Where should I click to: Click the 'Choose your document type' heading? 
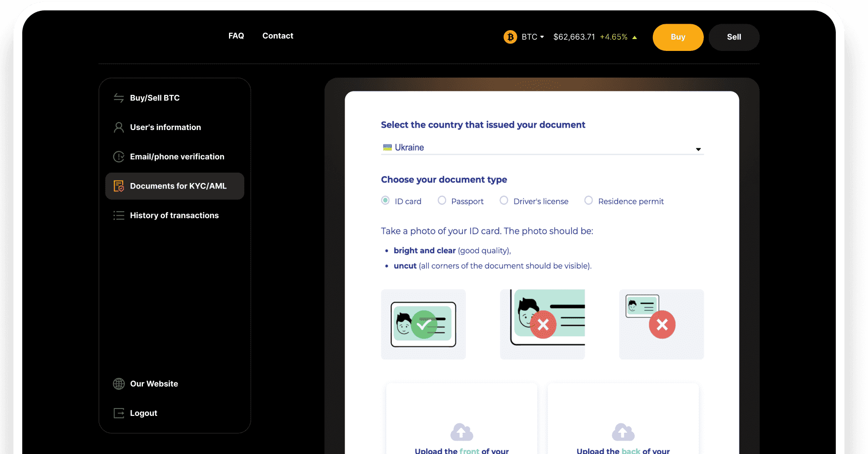[x=444, y=180]
